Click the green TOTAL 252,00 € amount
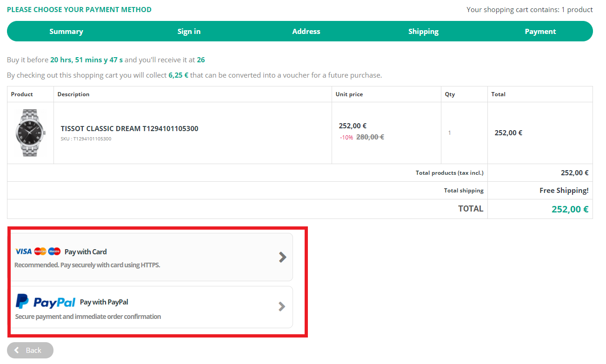Image resolution: width=606 pixels, height=364 pixels. tap(570, 209)
